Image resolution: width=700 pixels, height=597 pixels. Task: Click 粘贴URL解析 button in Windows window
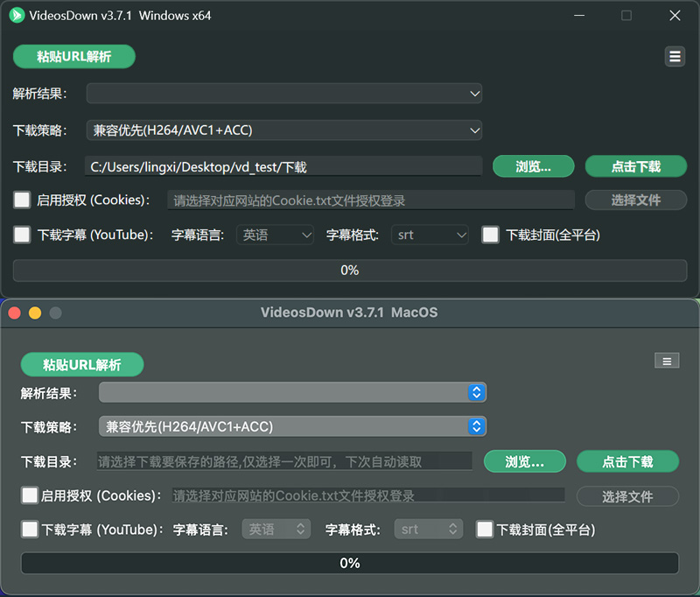click(x=74, y=56)
